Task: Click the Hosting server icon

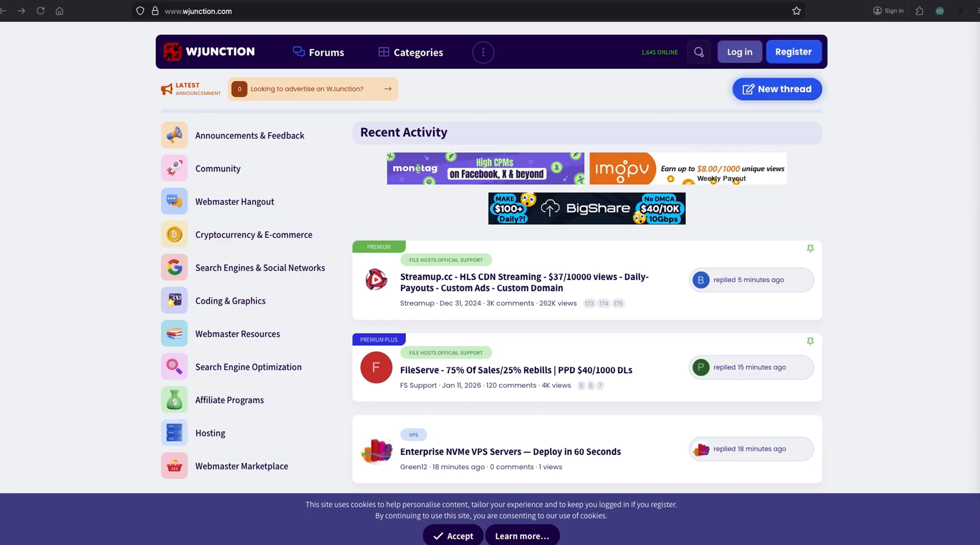Action: point(174,433)
